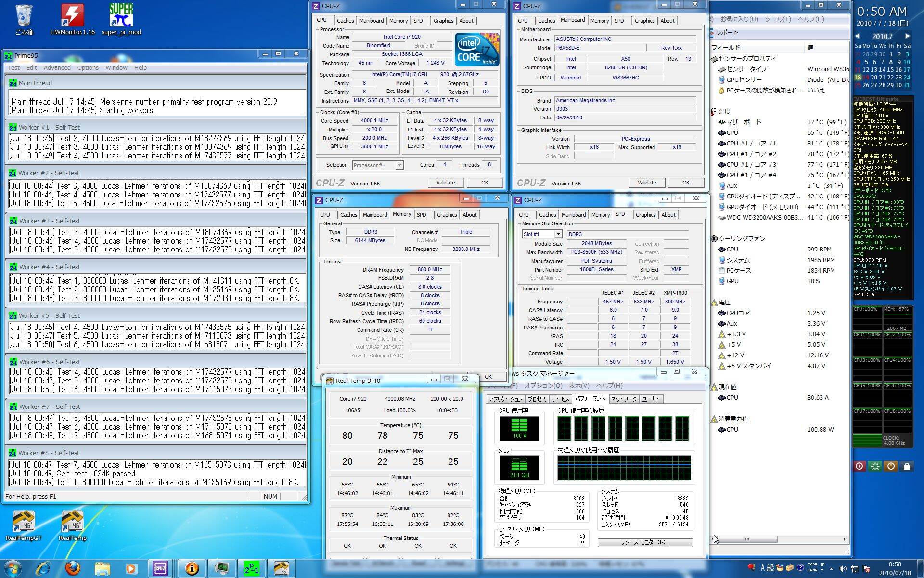Select ネットワーク tab in Task Manager
This screenshot has width=924, height=578.
pos(624,399)
